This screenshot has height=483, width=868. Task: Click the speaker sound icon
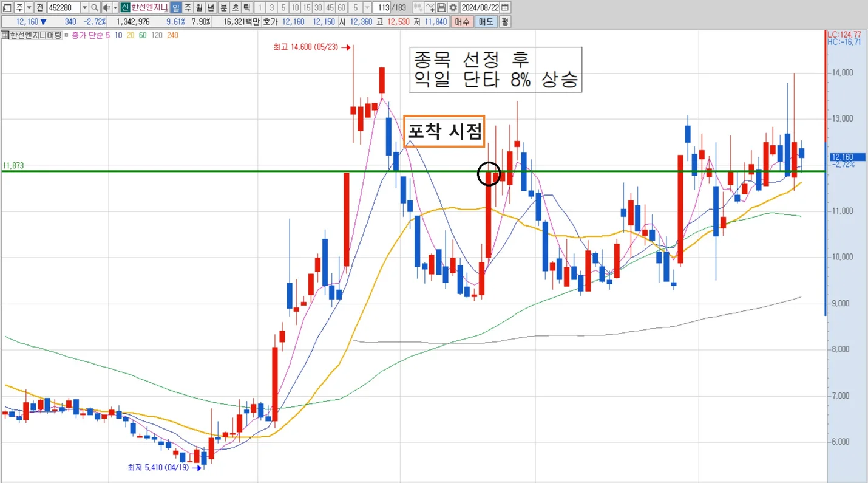[106, 8]
